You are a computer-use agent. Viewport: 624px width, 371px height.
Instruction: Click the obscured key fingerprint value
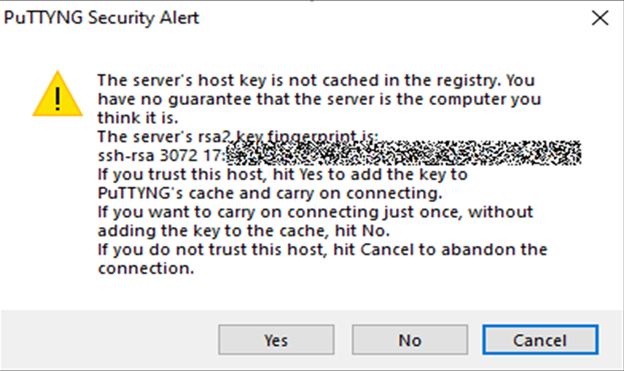[x=403, y=152]
